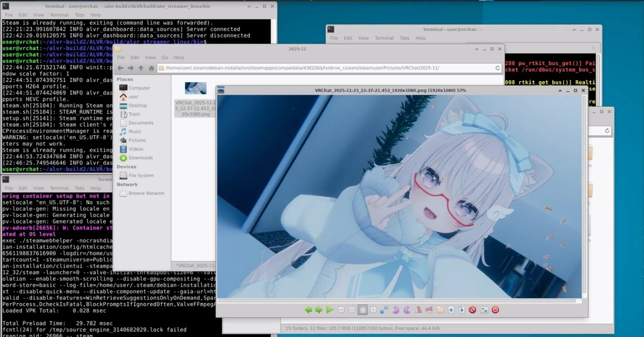This screenshot has width=644, height=337.
Task: Start slideshow with green play button
Action: [330, 310]
